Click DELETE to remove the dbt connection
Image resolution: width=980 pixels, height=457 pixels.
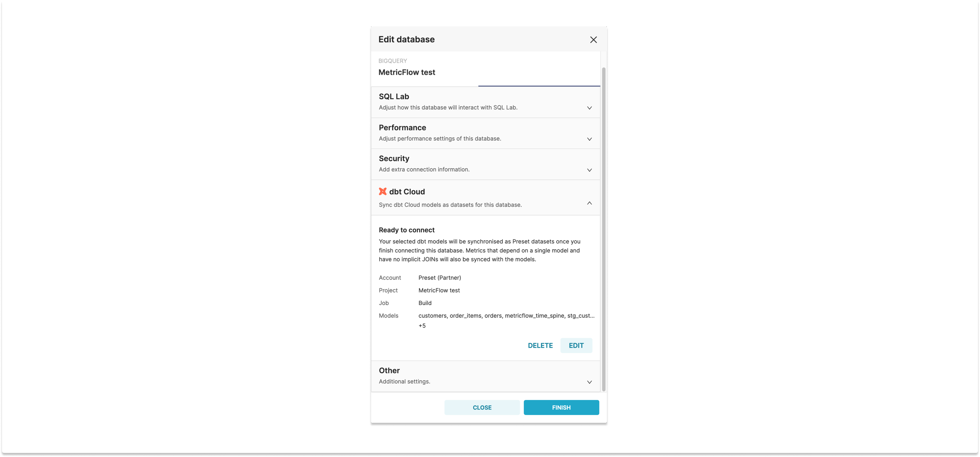[540, 345]
